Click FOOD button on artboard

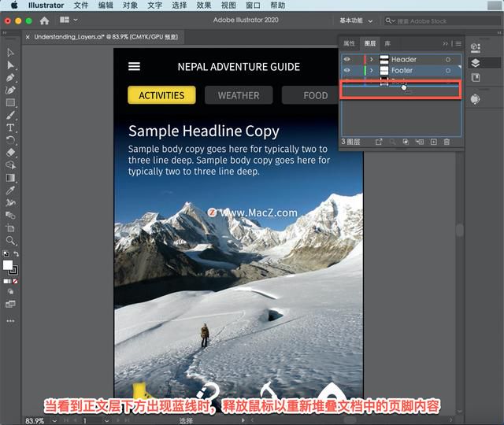pos(310,95)
